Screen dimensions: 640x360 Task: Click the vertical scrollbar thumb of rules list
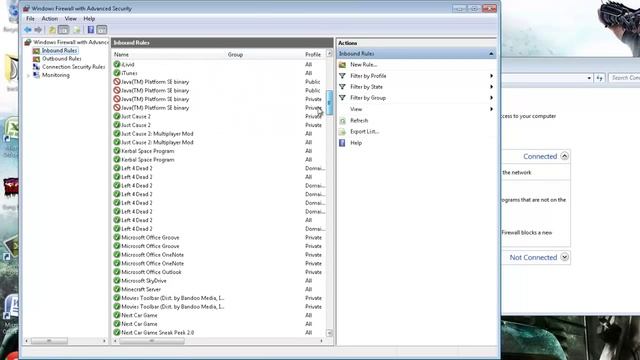(329, 102)
